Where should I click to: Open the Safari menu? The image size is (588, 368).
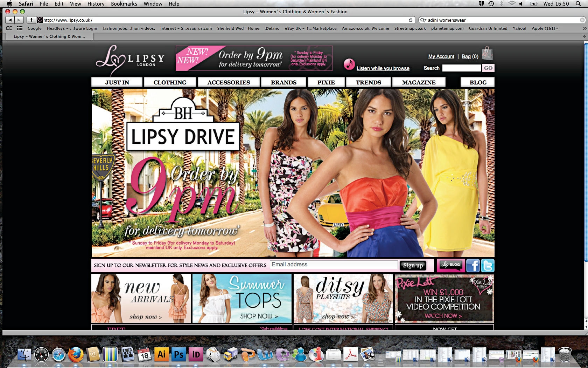pyautogui.click(x=26, y=4)
